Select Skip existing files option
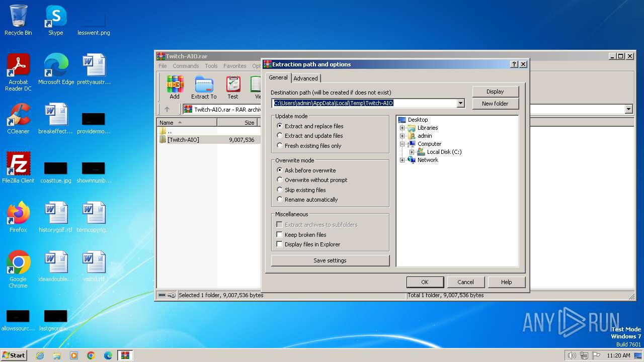This screenshot has width=644, height=362. pyautogui.click(x=280, y=190)
